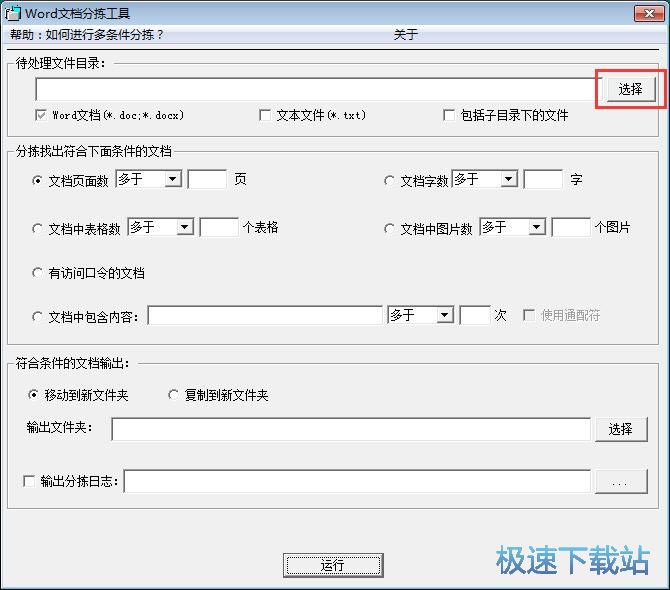Screen dimensions: 670x590
Task: Select the 移动到新文件夹 radio option
Action: [33, 394]
